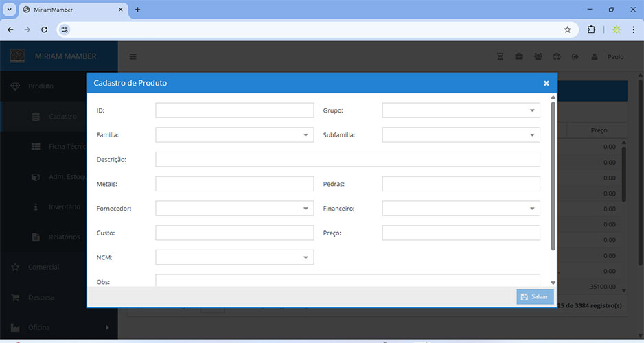Click the dialog scrollbar up arrow
This screenshot has height=343, width=644.
point(553,97)
